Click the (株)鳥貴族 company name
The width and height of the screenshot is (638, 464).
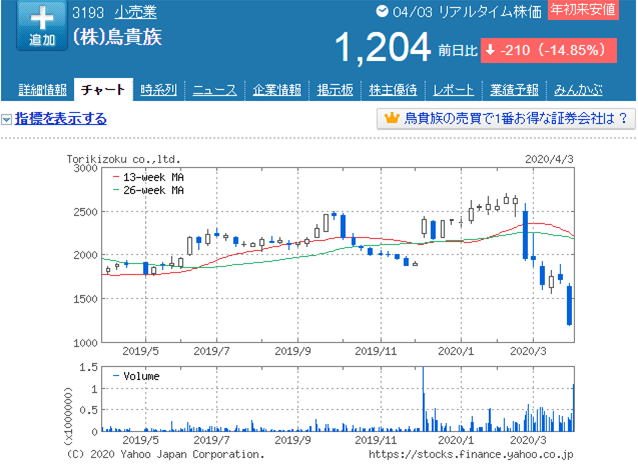pos(117,37)
